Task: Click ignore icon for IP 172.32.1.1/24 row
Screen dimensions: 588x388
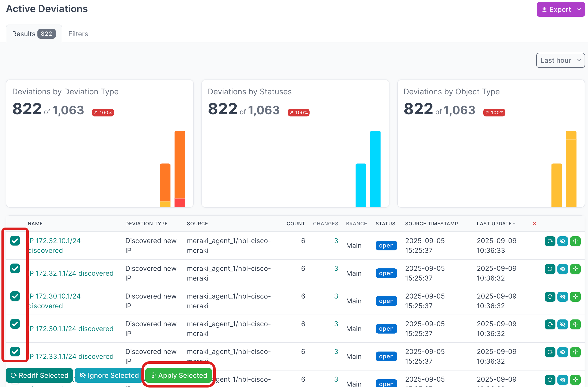Action: pyautogui.click(x=562, y=269)
